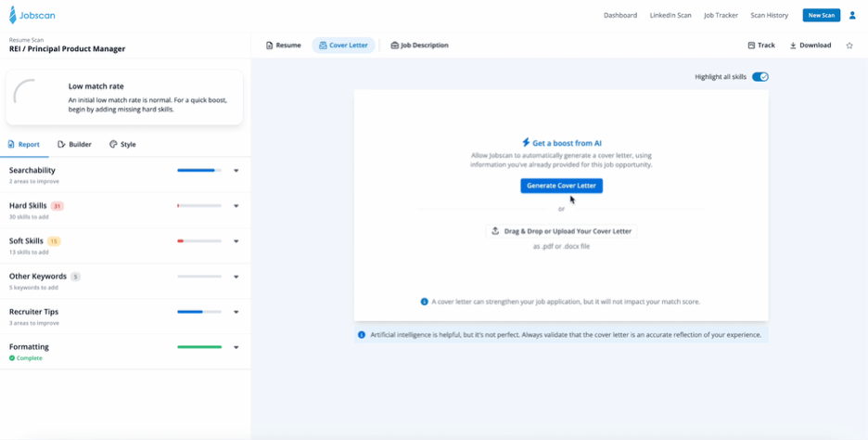This screenshot has width=868, height=440.
Task: Click 'as .pdf or .docx file' text
Action: click(561, 247)
